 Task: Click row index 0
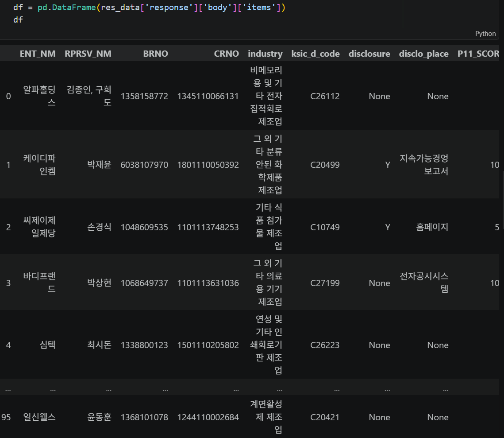9,96
